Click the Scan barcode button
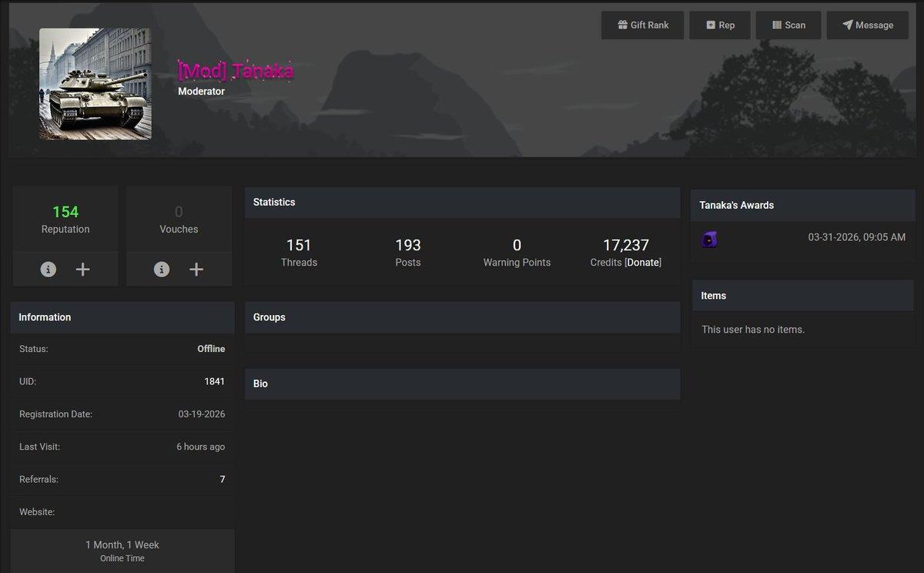The width and height of the screenshot is (924, 573). pyautogui.click(x=788, y=25)
